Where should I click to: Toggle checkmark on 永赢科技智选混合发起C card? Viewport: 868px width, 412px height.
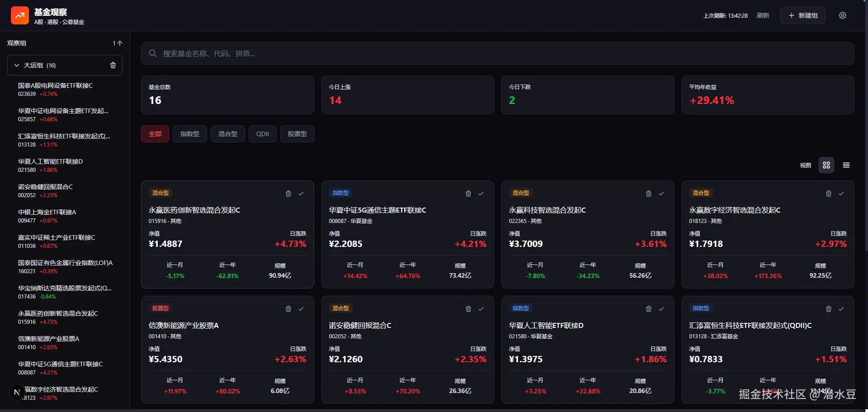click(x=661, y=194)
